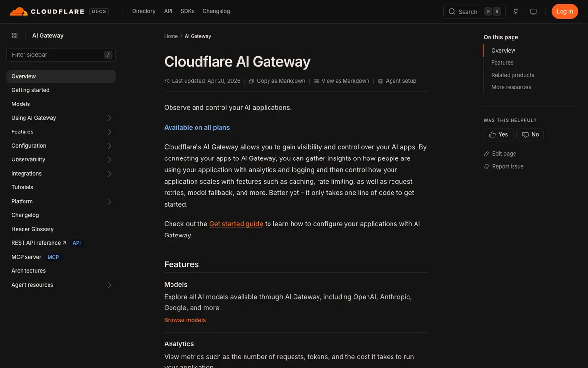
Task: Click the Search field in the header
Action: point(474,12)
